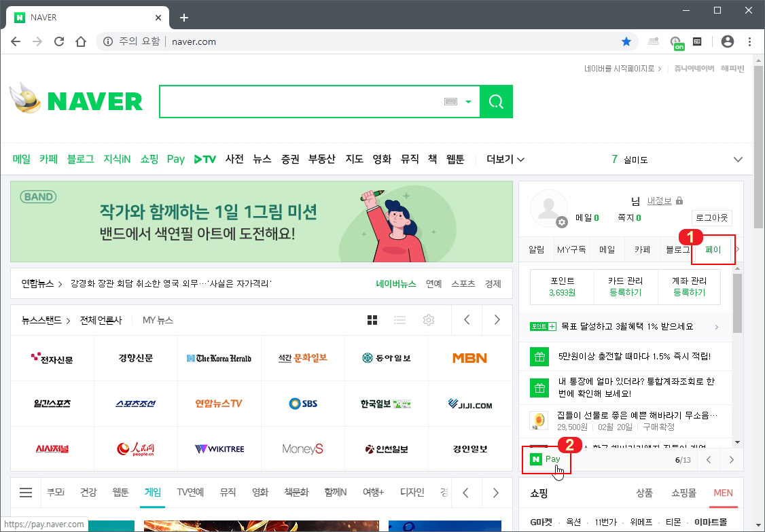The width and height of the screenshot is (765, 532).
Task: Select TV연예 topic tab
Action: click(190, 492)
